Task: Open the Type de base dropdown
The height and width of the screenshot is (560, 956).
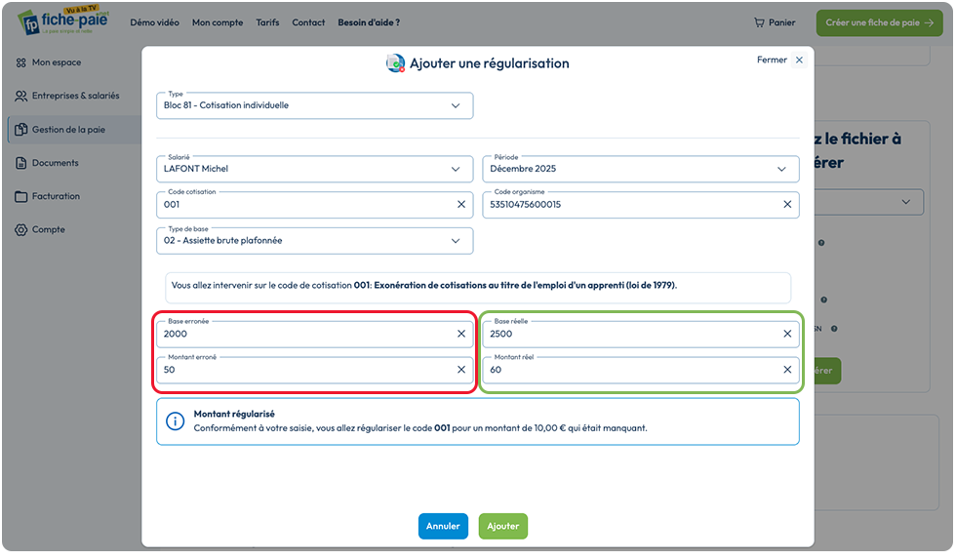Action: [x=314, y=242]
